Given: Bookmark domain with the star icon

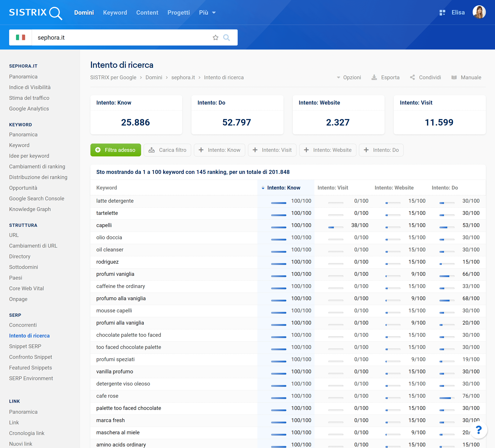Looking at the screenshot, I should (x=215, y=37).
